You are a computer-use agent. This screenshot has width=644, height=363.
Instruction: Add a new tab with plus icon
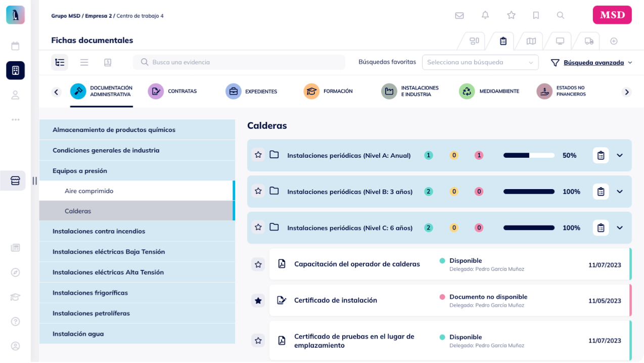[x=614, y=41]
